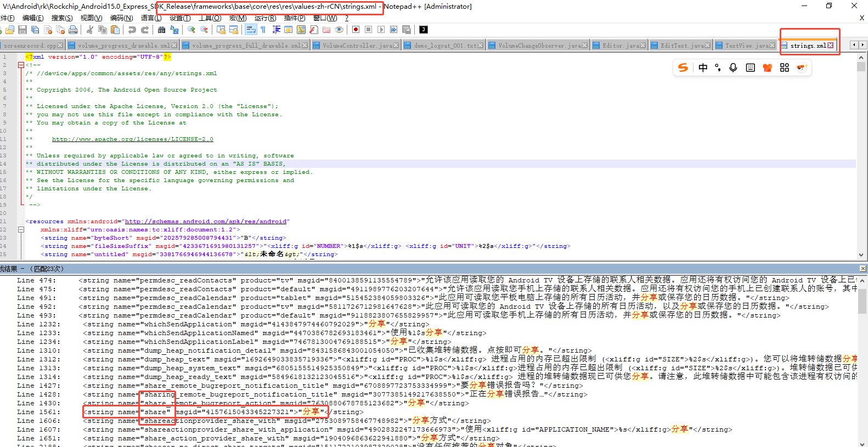Click Run macro multiple times icon
Screen dimensions: 868x447
(x=393, y=30)
